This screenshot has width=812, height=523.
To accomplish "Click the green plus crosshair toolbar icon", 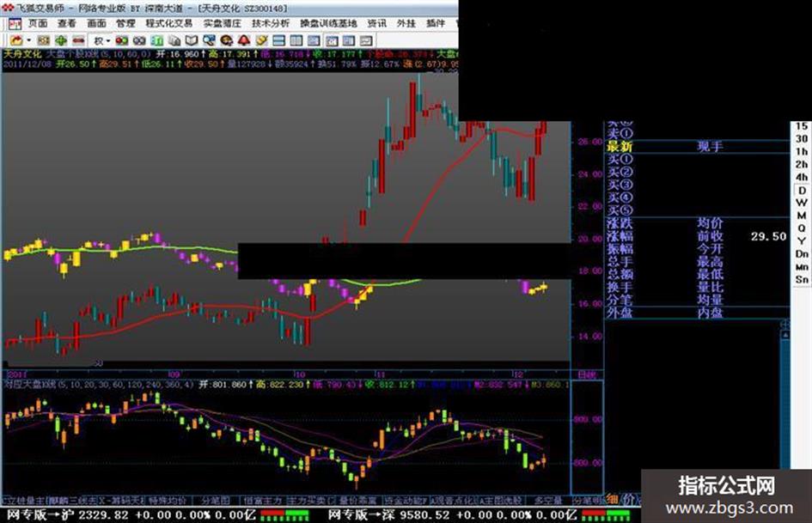I will tap(60, 40).
